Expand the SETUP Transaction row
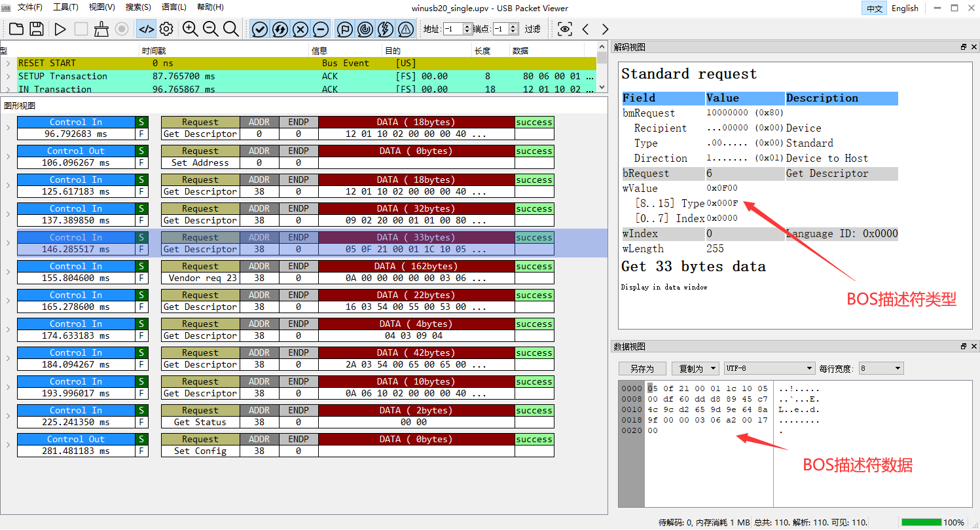The height and width of the screenshot is (530, 980). 8,77
